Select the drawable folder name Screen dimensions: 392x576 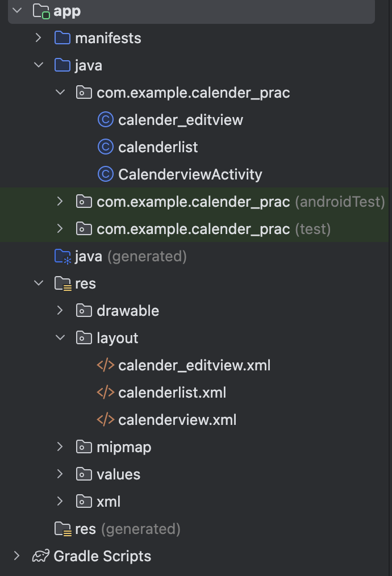pos(128,311)
